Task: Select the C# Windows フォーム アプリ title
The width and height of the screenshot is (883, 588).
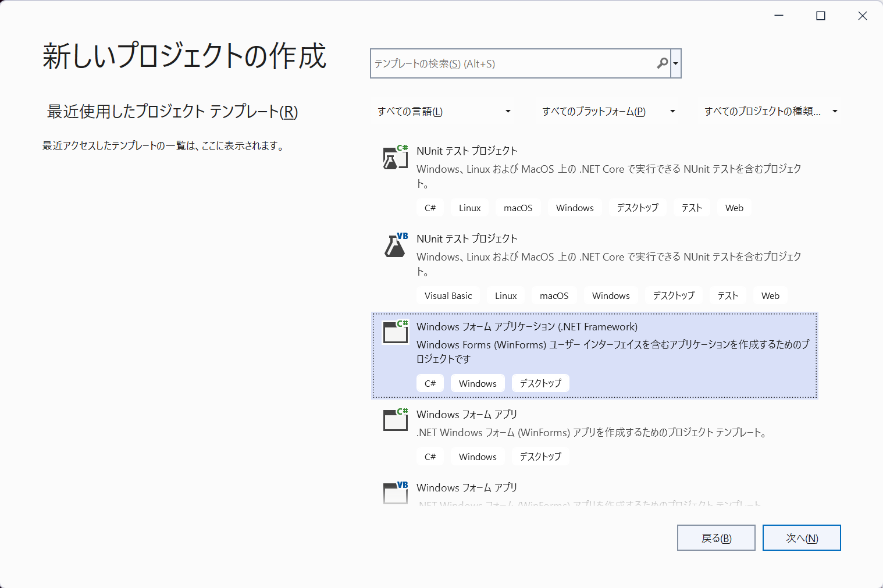Action: pyautogui.click(x=467, y=414)
